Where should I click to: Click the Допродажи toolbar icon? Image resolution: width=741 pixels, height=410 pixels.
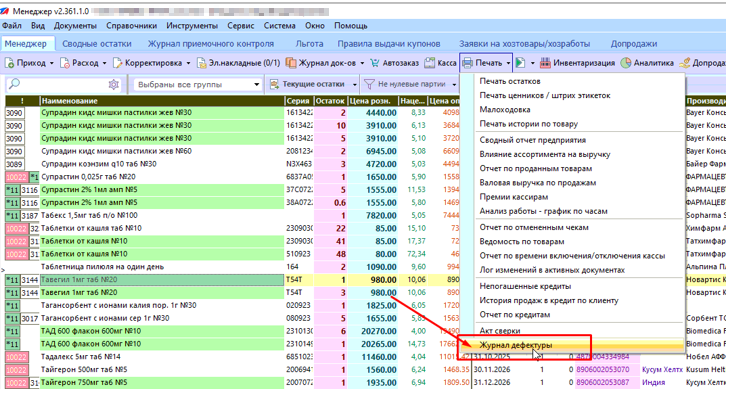tap(685, 63)
